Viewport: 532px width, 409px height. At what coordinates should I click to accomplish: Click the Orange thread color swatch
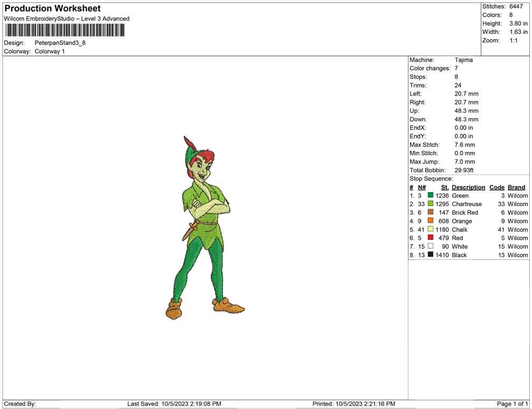point(430,221)
